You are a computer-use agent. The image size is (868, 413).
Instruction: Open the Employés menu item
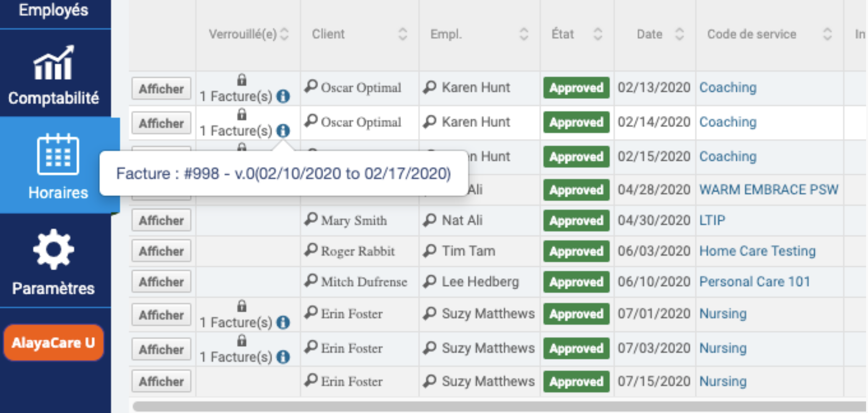(x=54, y=10)
